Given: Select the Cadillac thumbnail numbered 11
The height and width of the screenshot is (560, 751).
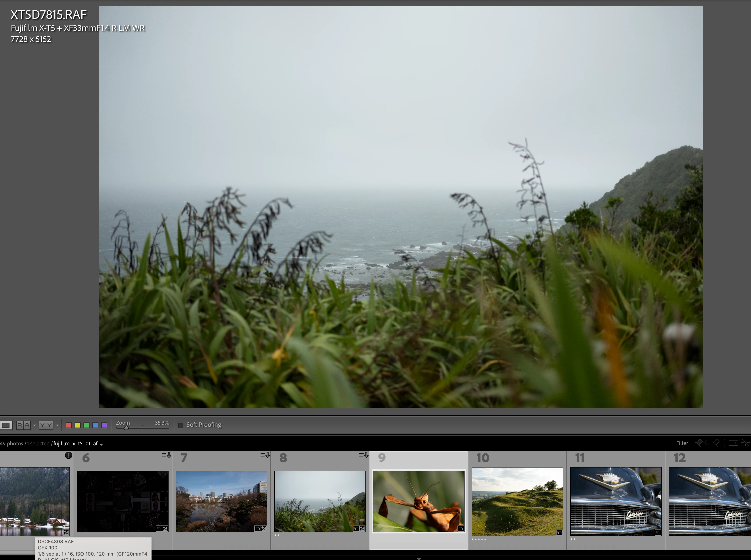Looking at the screenshot, I should (x=616, y=501).
